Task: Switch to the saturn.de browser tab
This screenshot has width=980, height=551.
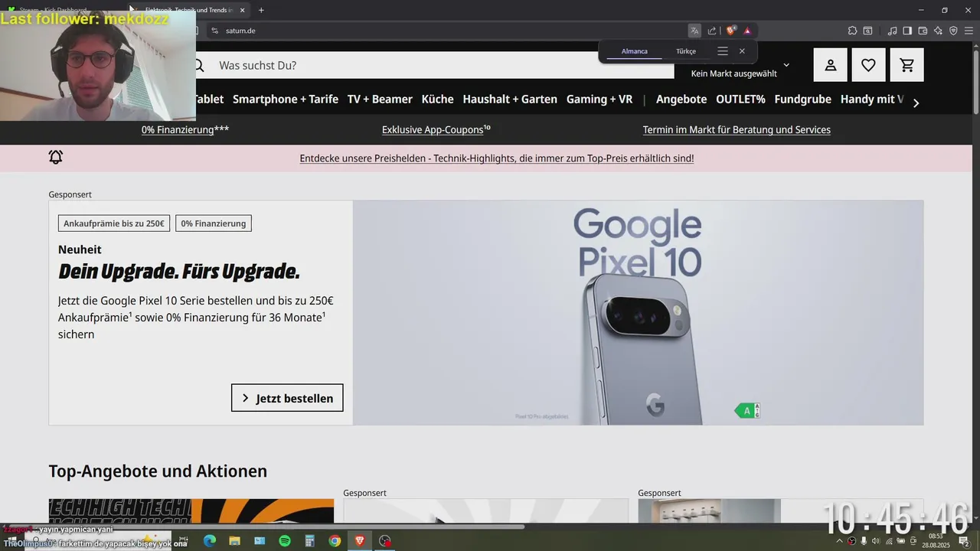Action: (x=190, y=10)
